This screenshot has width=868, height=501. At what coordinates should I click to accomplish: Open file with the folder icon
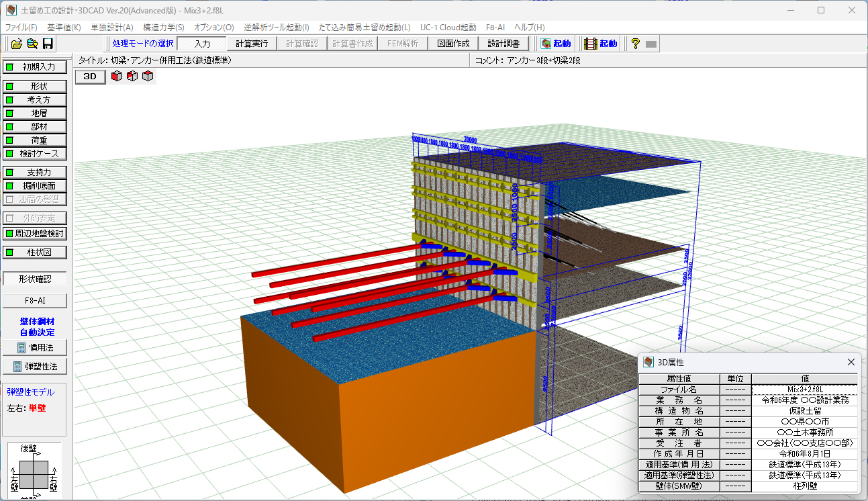pos(17,44)
